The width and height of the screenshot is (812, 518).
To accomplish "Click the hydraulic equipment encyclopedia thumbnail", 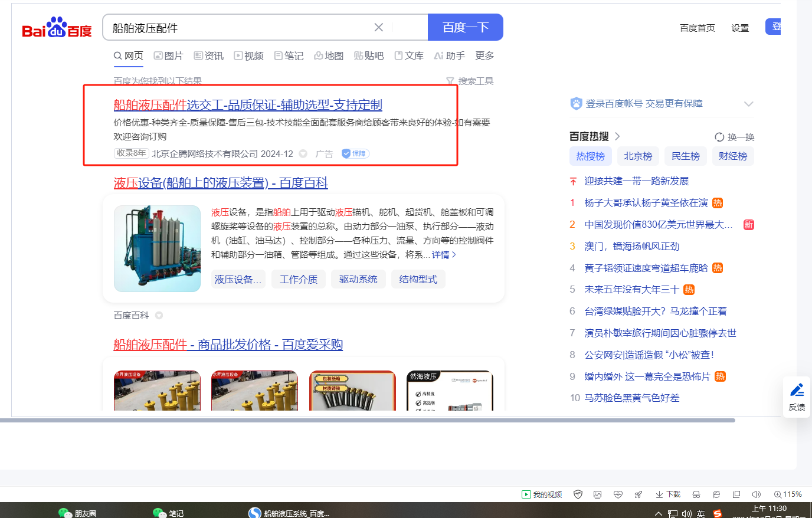I will pos(157,248).
